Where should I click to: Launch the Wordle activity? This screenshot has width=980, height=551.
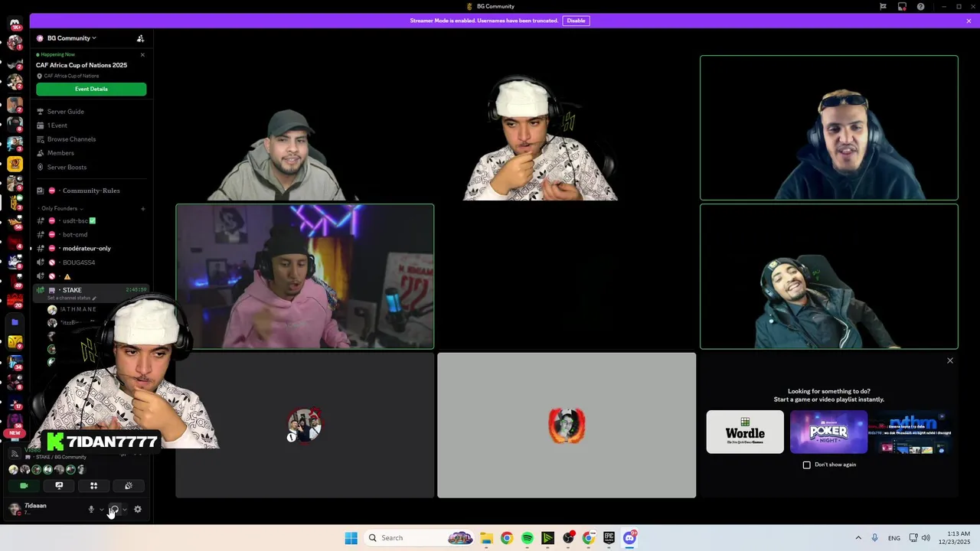point(745,432)
